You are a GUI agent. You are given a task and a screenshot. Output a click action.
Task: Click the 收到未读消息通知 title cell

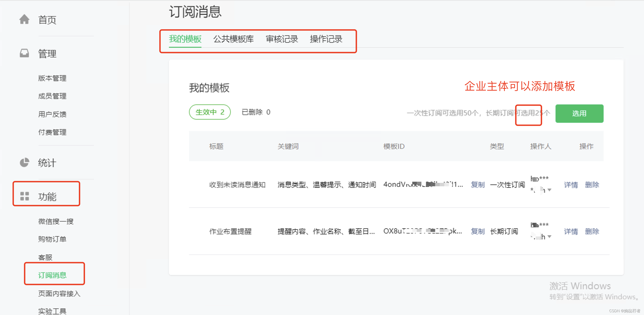pyautogui.click(x=237, y=185)
